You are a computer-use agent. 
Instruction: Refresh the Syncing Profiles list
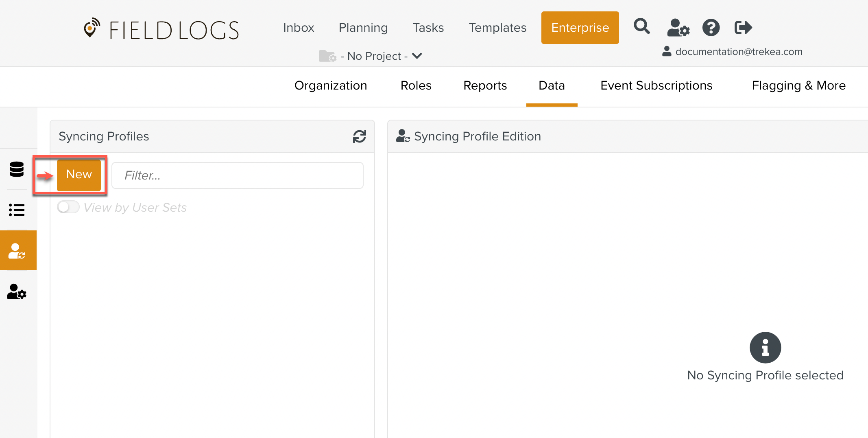point(360,136)
